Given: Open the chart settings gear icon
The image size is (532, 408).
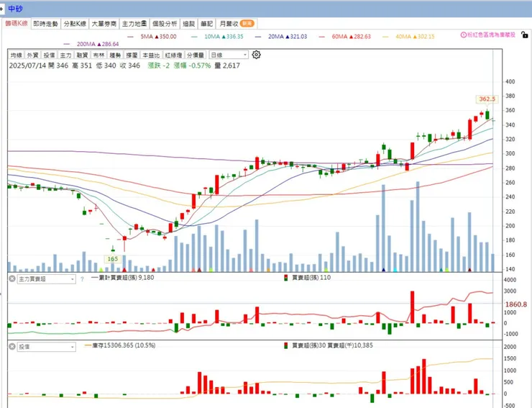Looking at the screenshot, I should pyautogui.click(x=256, y=55).
